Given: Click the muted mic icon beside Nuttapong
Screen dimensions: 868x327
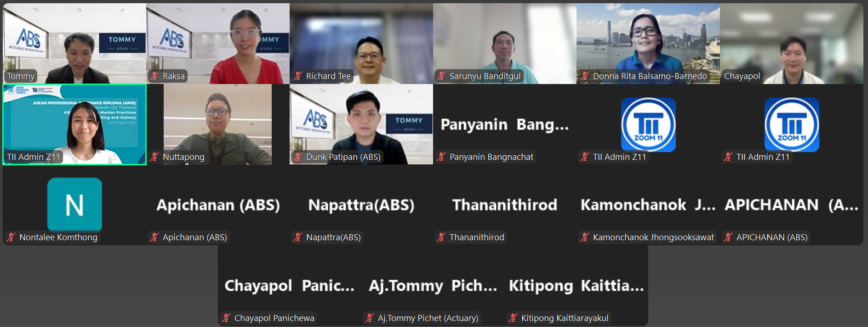Looking at the screenshot, I should tap(155, 157).
